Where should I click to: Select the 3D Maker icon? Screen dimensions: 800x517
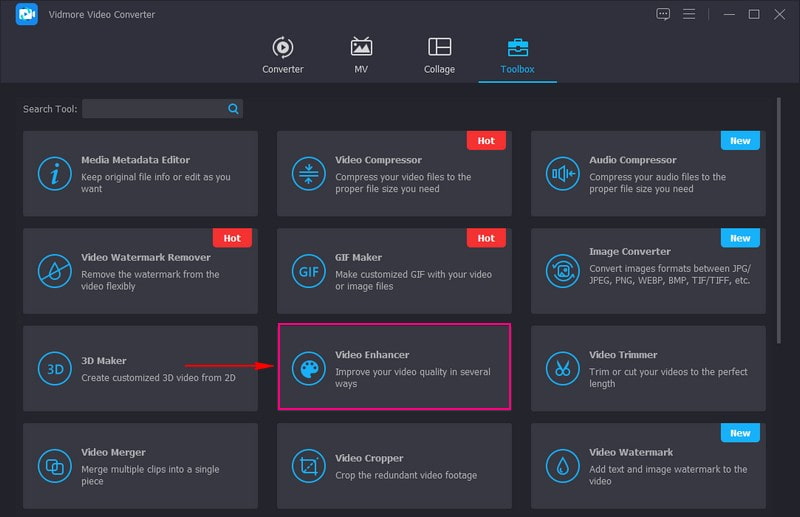pyautogui.click(x=54, y=368)
